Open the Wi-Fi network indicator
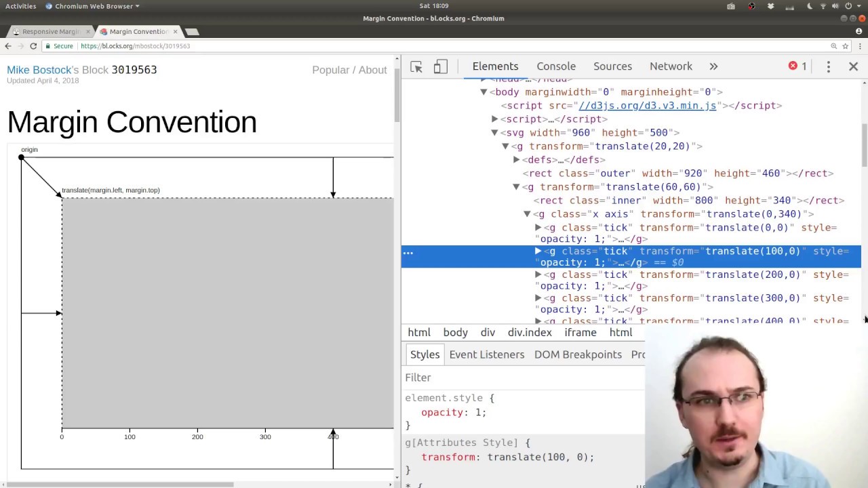Viewport: 868px width, 488px height. tap(823, 6)
